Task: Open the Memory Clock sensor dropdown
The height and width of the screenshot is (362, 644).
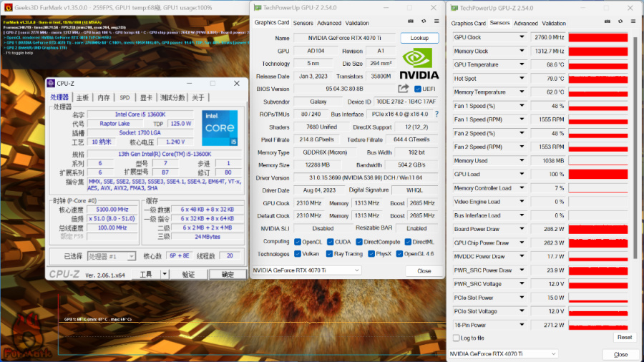Action: tap(522, 51)
